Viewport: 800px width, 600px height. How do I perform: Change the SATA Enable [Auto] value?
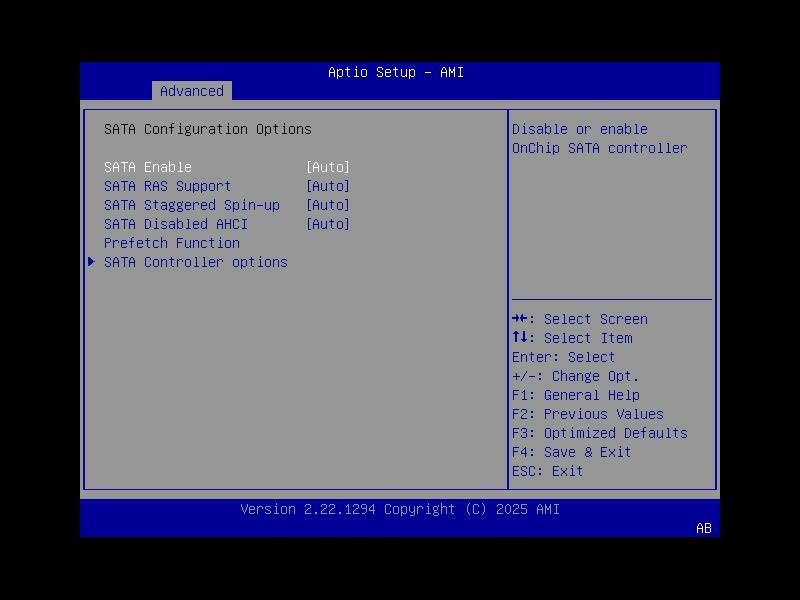pyautogui.click(x=328, y=167)
